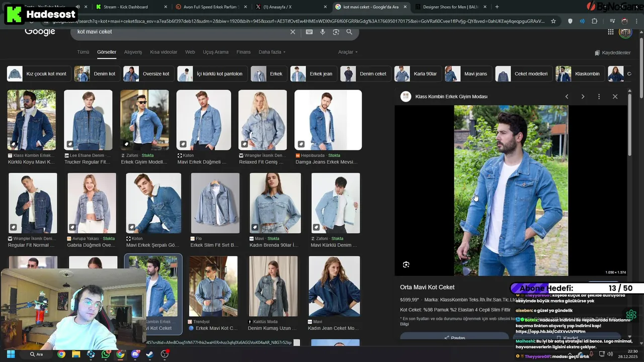Select the Karla 90lar filter chip
Screen dimensions: 644x362
pos(418,74)
